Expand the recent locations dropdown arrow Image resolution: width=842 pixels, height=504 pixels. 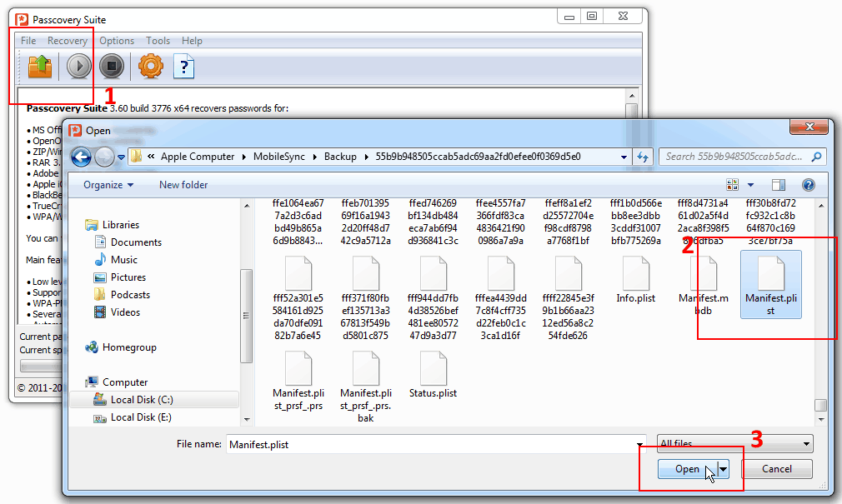[x=122, y=157]
